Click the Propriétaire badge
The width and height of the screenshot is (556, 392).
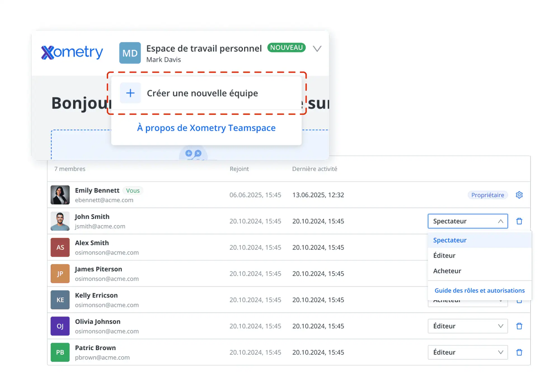pyautogui.click(x=487, y=195)
